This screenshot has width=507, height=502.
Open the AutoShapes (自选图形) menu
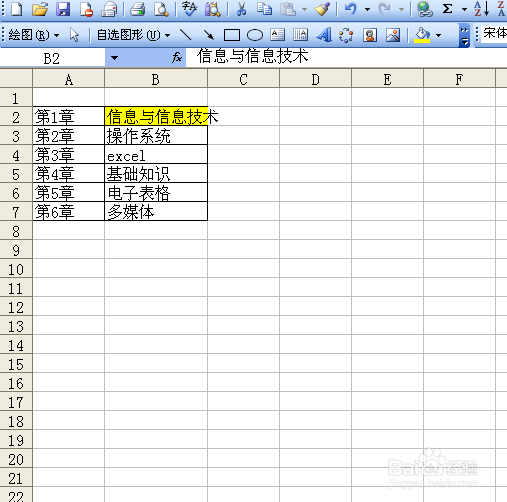coord(133,35)
